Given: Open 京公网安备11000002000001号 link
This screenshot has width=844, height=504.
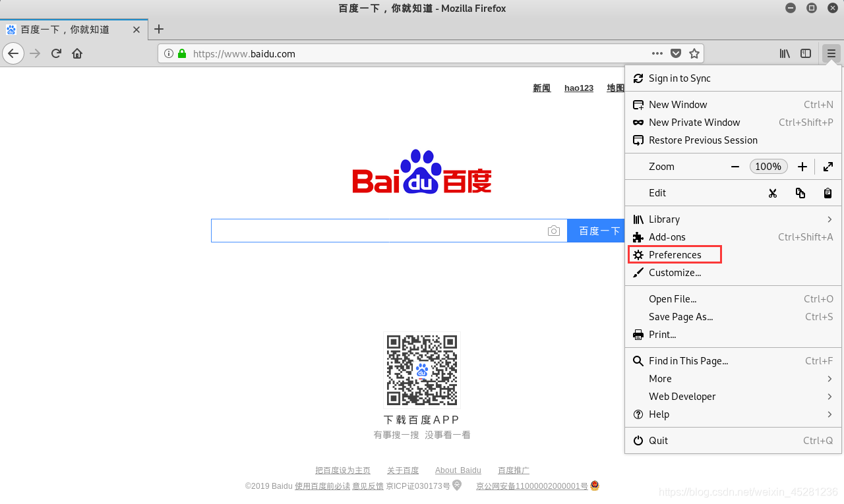Looking at the screenshot, I should point(532,486).
